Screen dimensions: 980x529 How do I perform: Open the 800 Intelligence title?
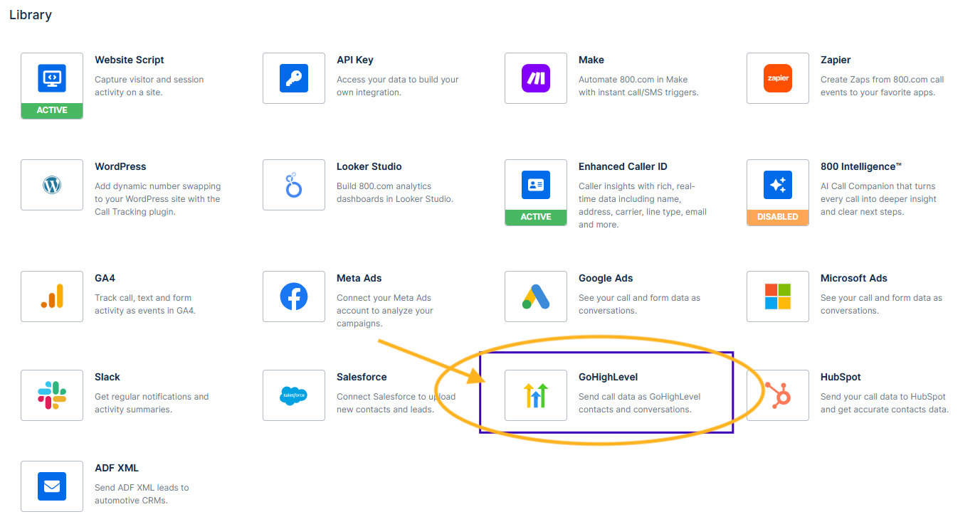pyautogui.click(x=861, y=166)
